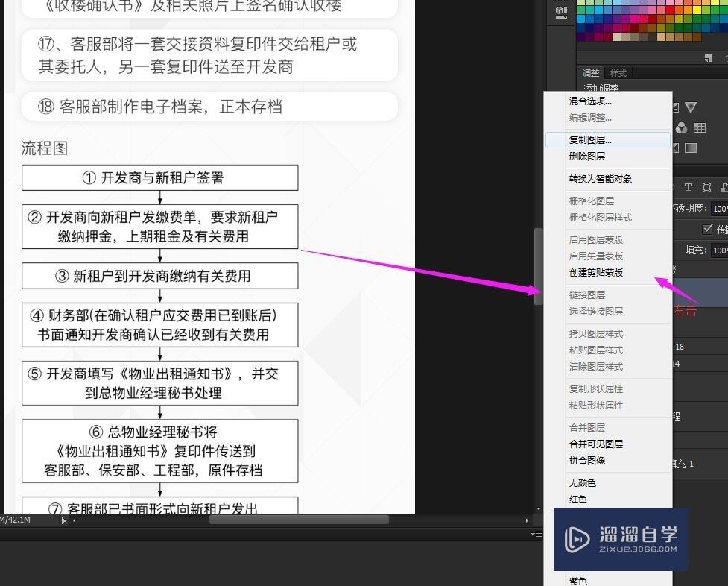Open the status bar flyout arrow near 42.1M
Viewport: 728px width, 586px height.
tap(63, 520)
